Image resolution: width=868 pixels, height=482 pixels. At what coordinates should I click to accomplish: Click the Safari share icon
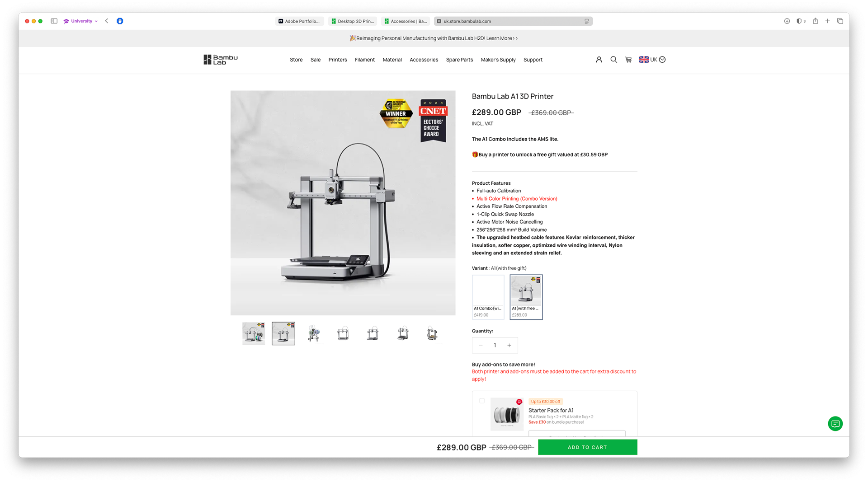point(815,21)
